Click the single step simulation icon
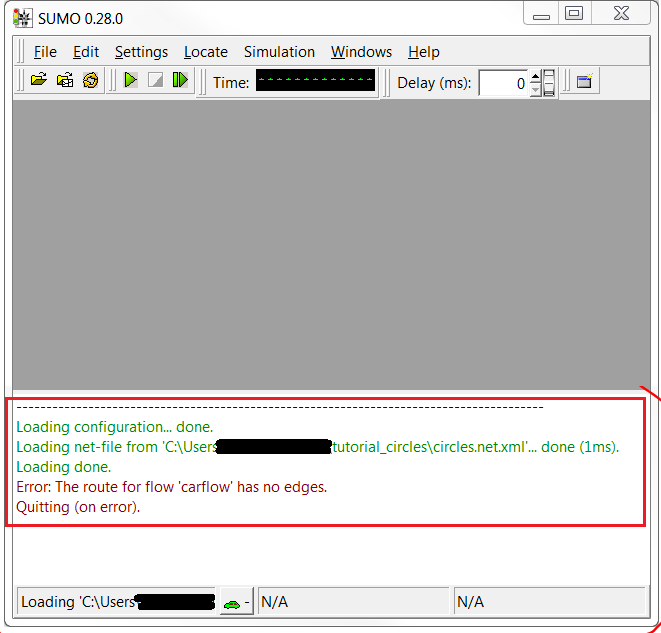This screenshot has height=633, width=661. [x=181, y=81]
